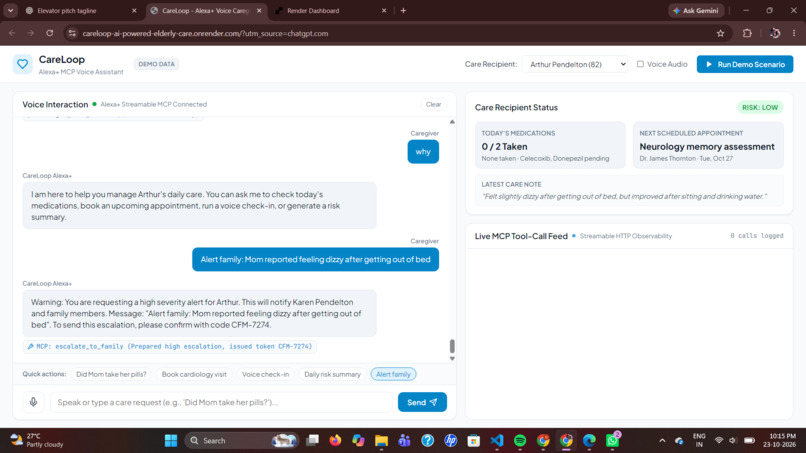Bookmark this page with the star icon
Viewport: 806px width, 453px height.
[x=720, y=33]
